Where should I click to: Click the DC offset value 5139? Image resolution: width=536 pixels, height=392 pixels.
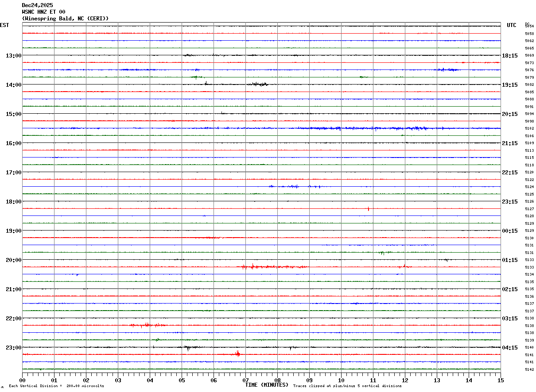point(529,341)
